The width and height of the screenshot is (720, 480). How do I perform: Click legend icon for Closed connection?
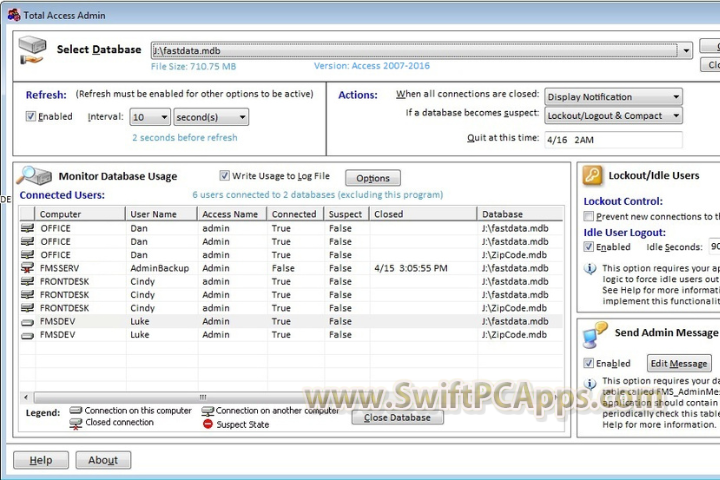coord(76,424)
